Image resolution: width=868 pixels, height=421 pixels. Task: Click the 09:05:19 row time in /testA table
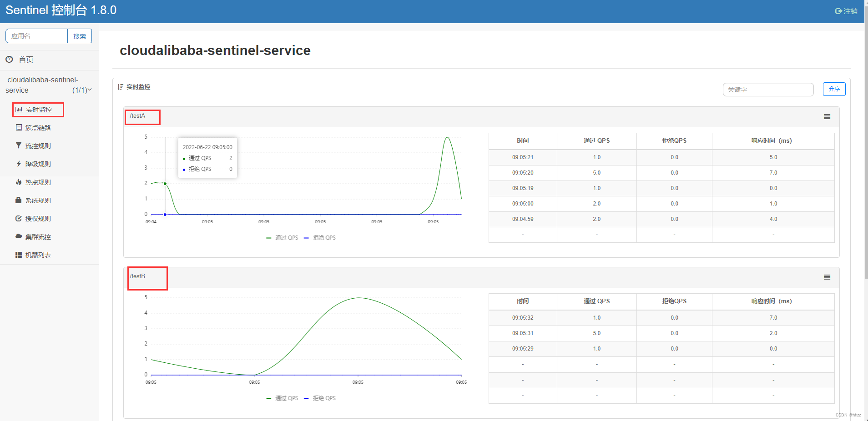click(x=523, y=188)
